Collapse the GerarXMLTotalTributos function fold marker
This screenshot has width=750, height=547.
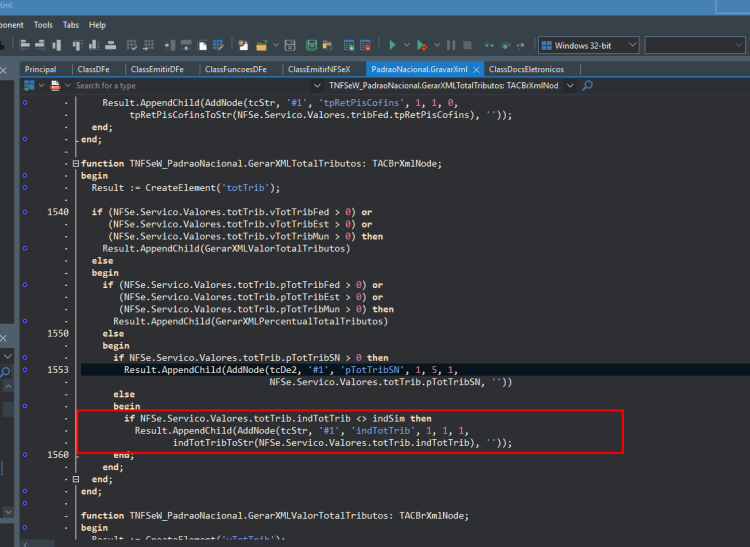[x=76, y=164]
